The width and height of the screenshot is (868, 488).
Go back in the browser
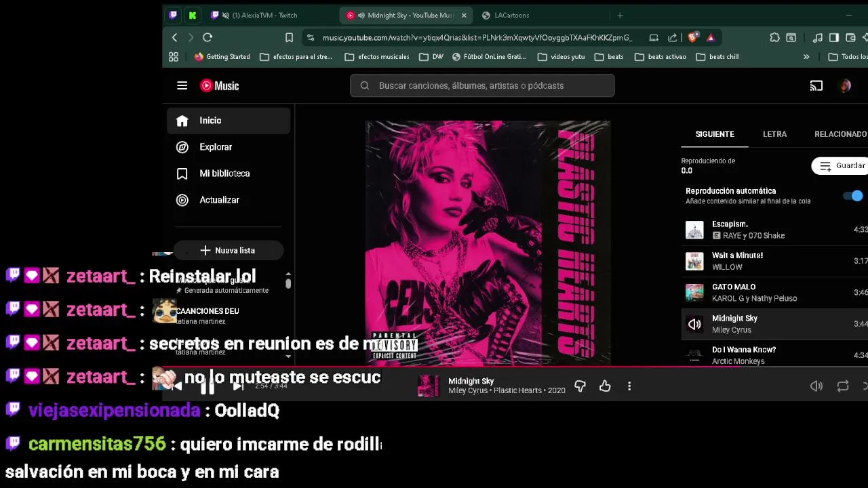[175, 38]
